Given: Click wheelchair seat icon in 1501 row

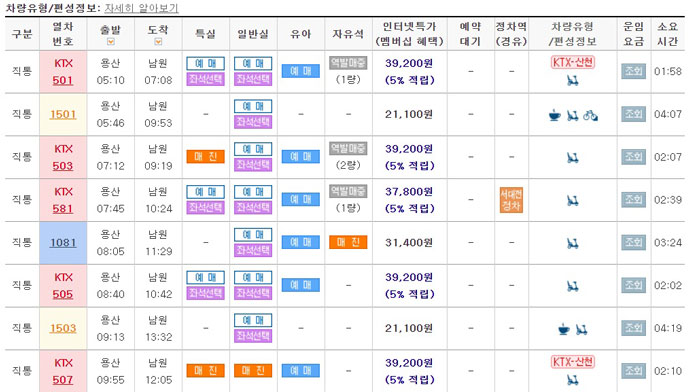Looking at the screenshot, I should pos(573,115).
